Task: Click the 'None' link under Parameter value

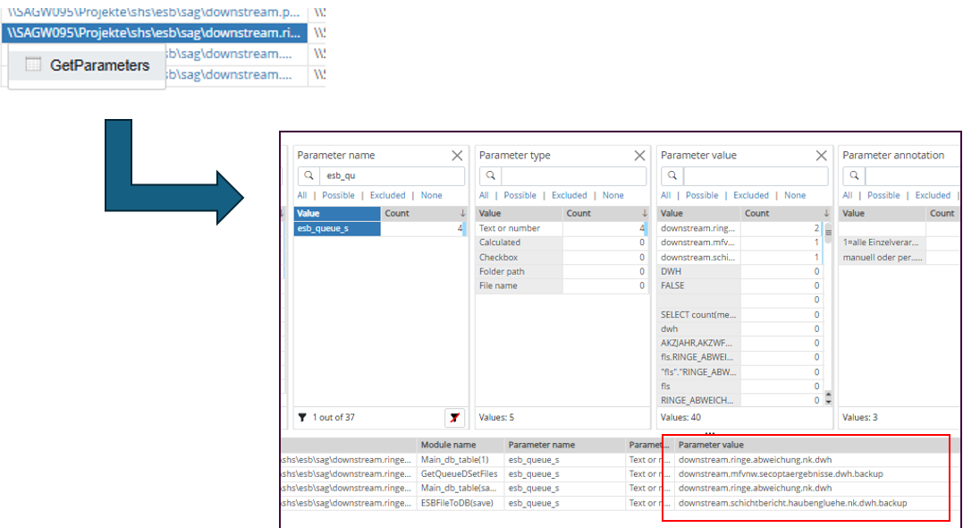Action: pyautogui.click(x=795, y=195)
